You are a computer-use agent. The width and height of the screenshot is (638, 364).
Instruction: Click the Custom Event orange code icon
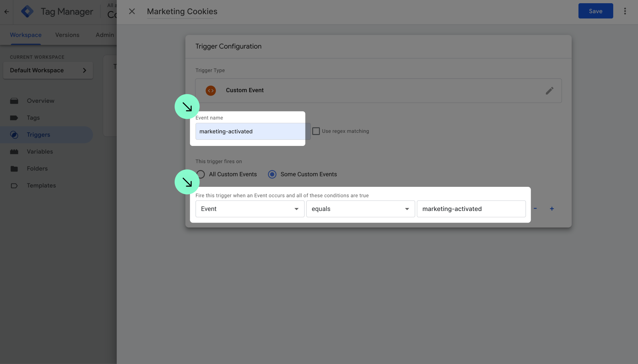(211, 91)
